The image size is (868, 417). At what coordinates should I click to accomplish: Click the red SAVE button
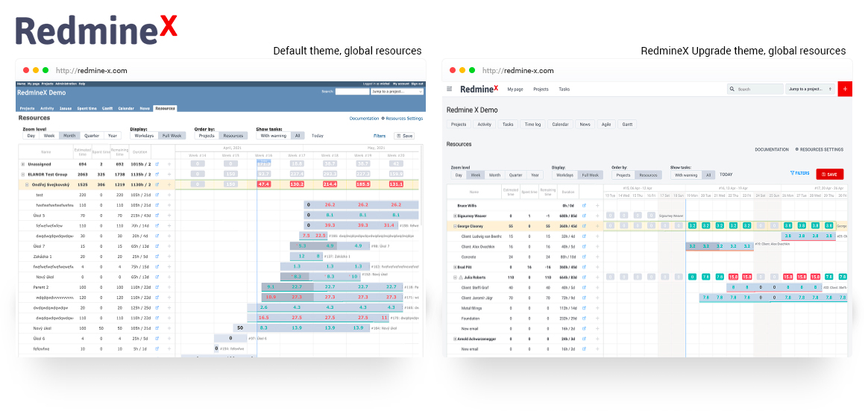tap(830, 174)
